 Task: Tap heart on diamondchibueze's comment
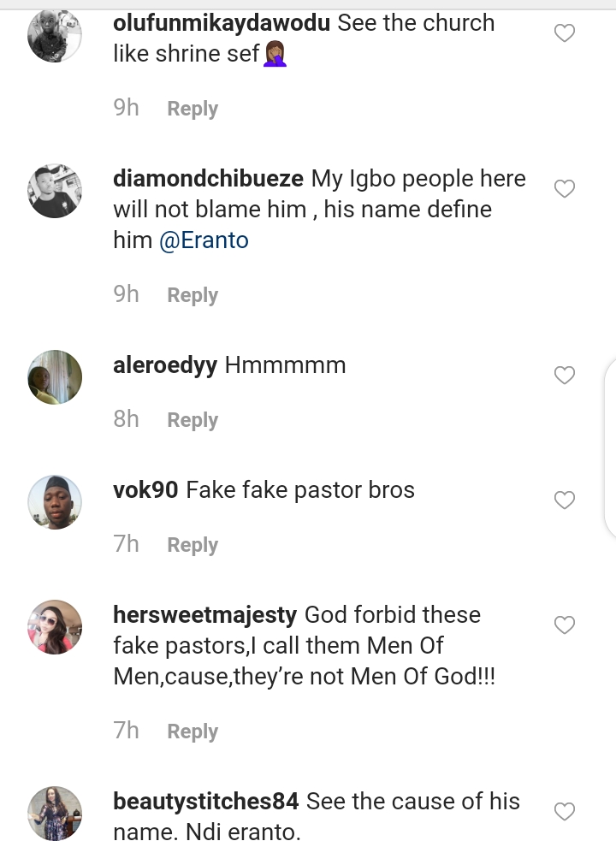coord(565,188)
